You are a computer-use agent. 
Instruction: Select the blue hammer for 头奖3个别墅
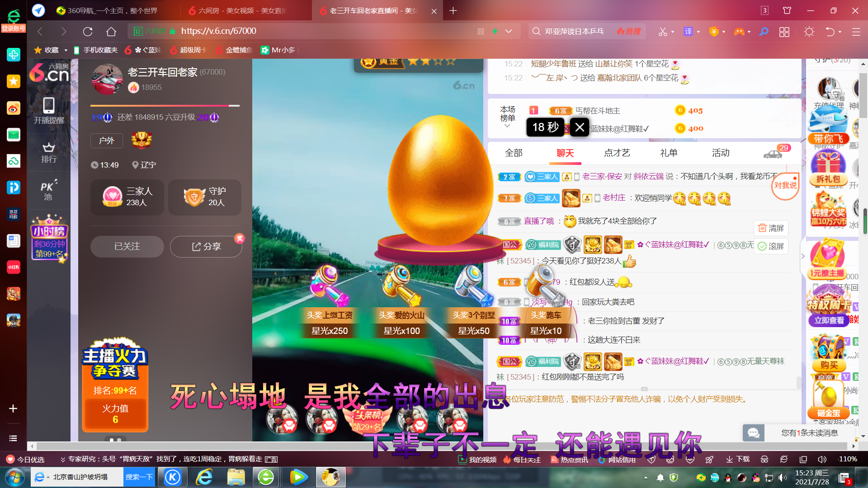[x=473, y=285]
